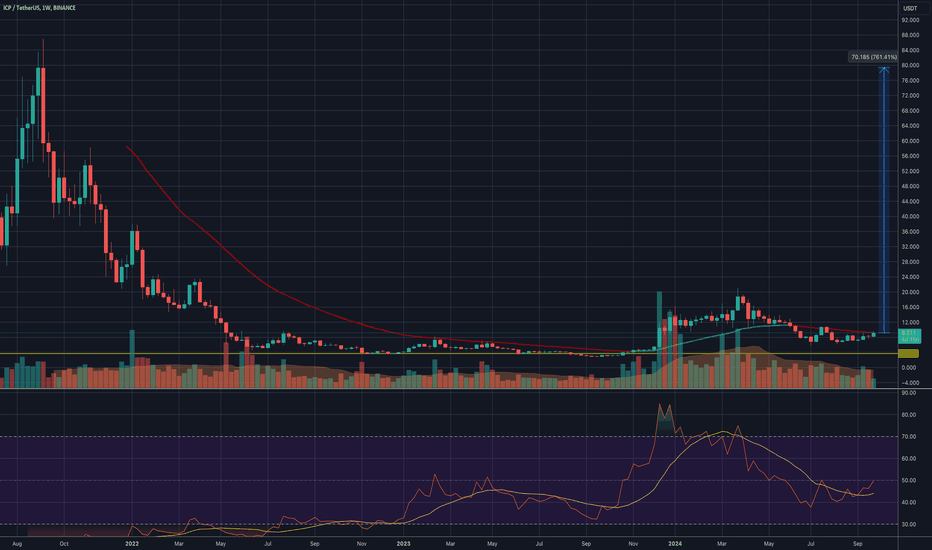This screenshot has height=550, width=932.
Task: Click the 44.000 price axis label
Action: click(910, 202)
